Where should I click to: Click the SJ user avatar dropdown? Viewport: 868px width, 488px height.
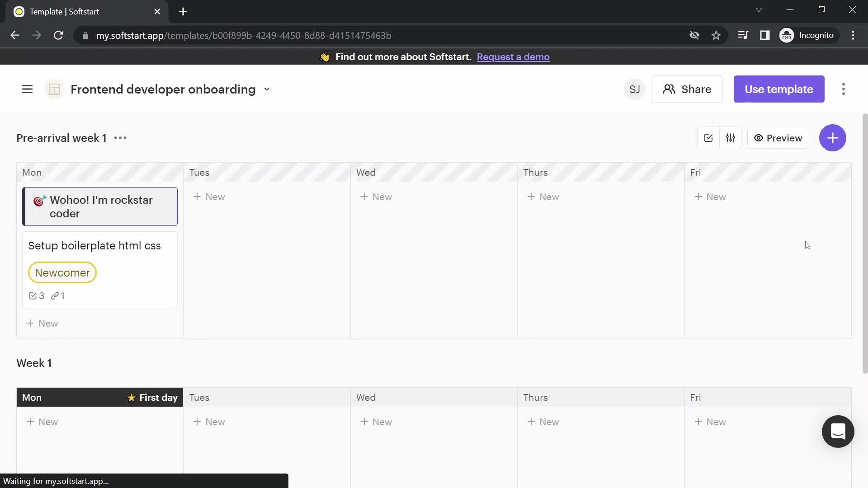pos(634,89)
